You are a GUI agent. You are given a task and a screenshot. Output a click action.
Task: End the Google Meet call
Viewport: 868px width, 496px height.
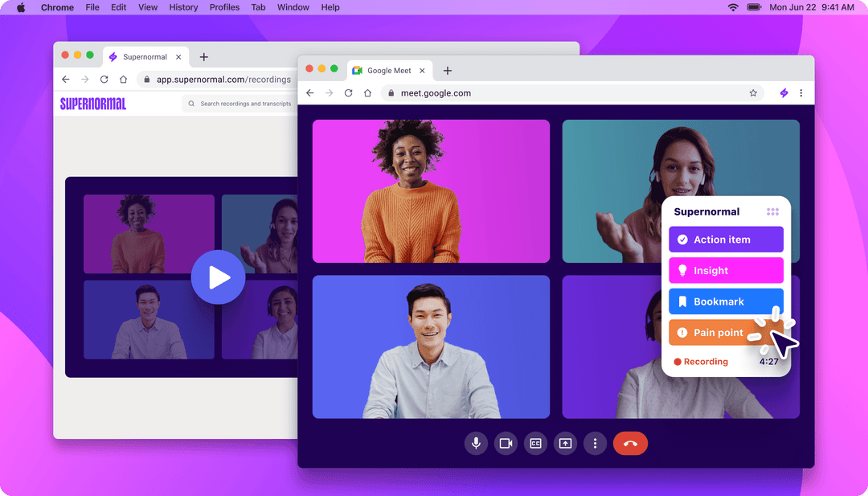pos(631,443)
